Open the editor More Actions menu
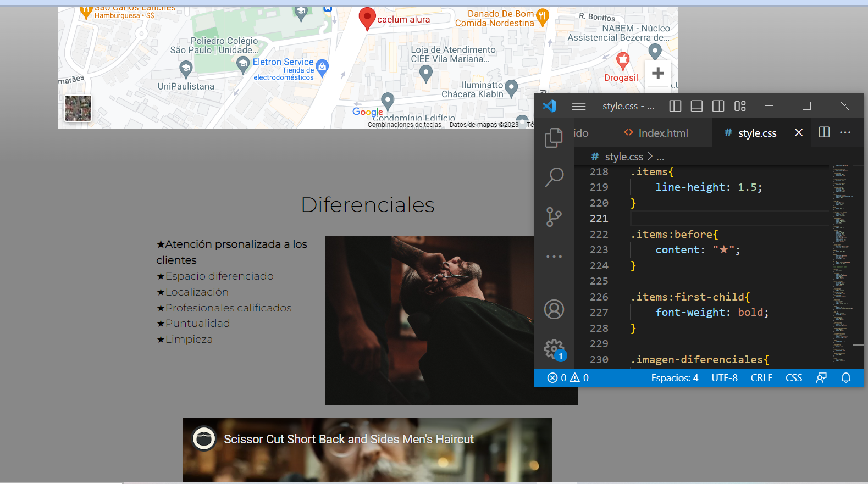The image size is (868, 484). 845,132
